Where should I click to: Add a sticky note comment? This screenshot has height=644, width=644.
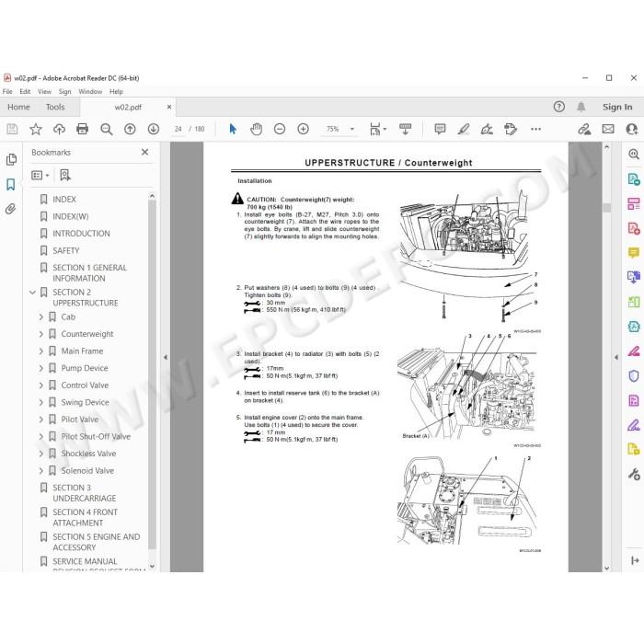tap(440, 129)
